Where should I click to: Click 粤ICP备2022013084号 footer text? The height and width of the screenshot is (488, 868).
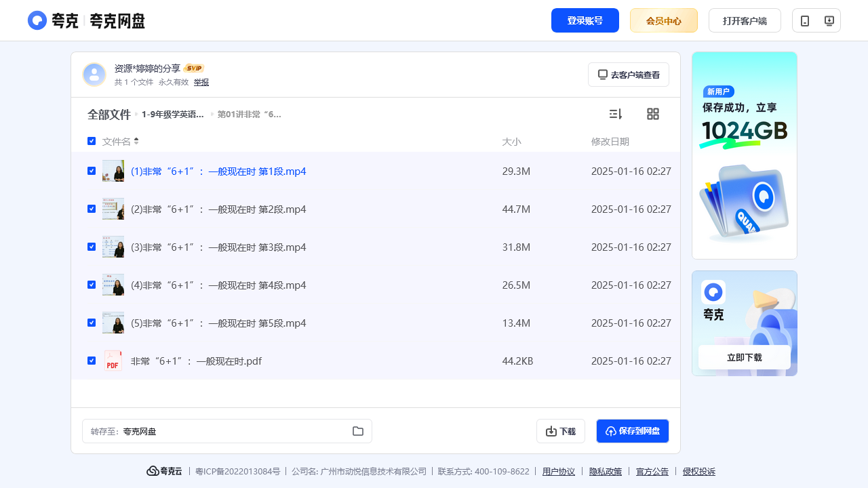(237, 472)
